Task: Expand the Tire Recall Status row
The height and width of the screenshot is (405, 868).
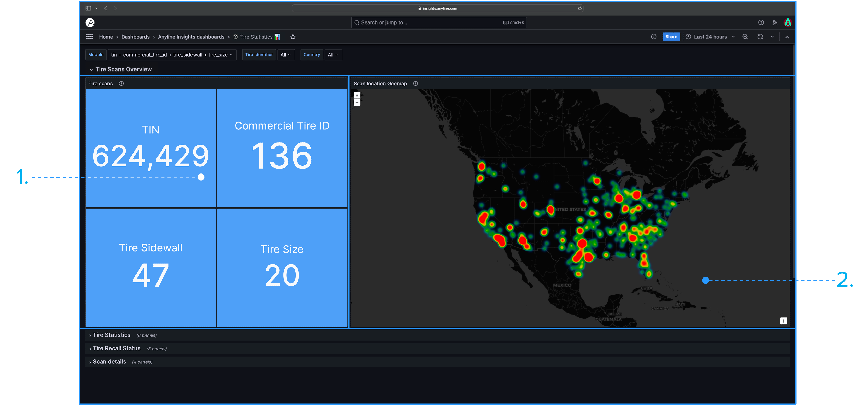Action: pos(117,348)
